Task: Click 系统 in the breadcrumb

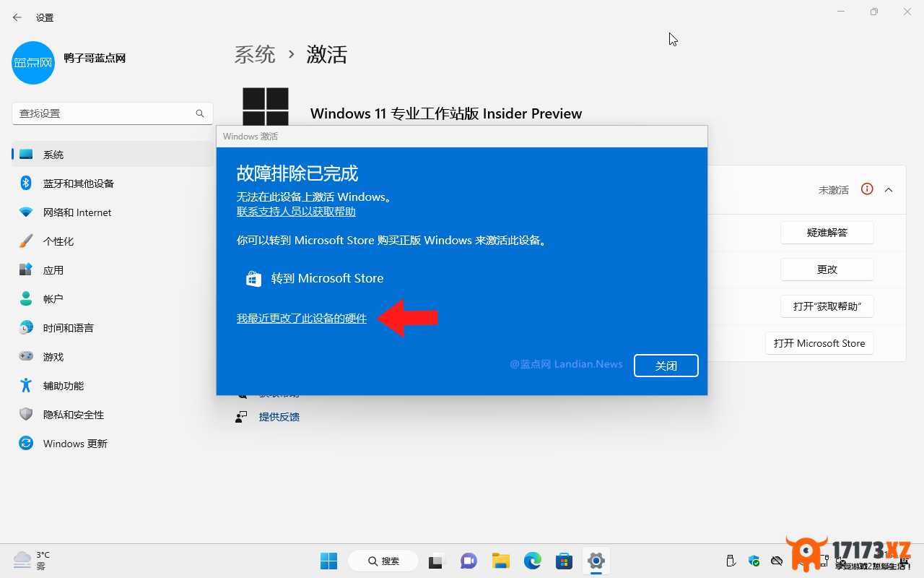Action: pos(255,54)
